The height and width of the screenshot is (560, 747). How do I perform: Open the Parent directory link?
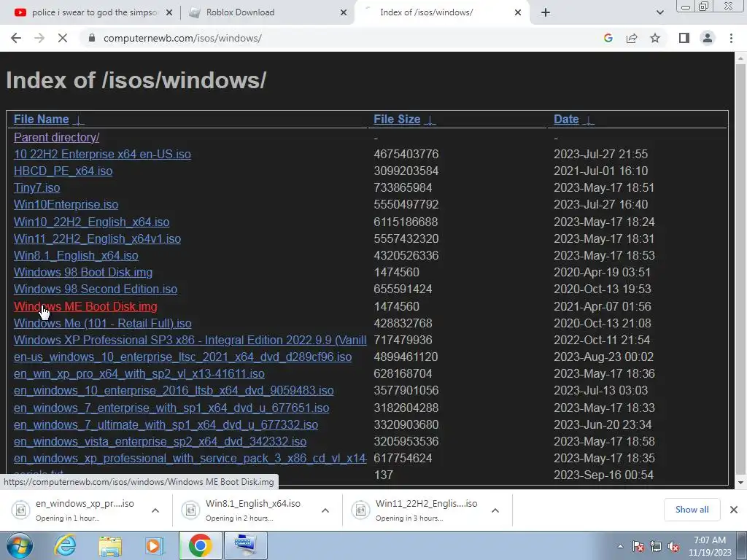point(56,137)
